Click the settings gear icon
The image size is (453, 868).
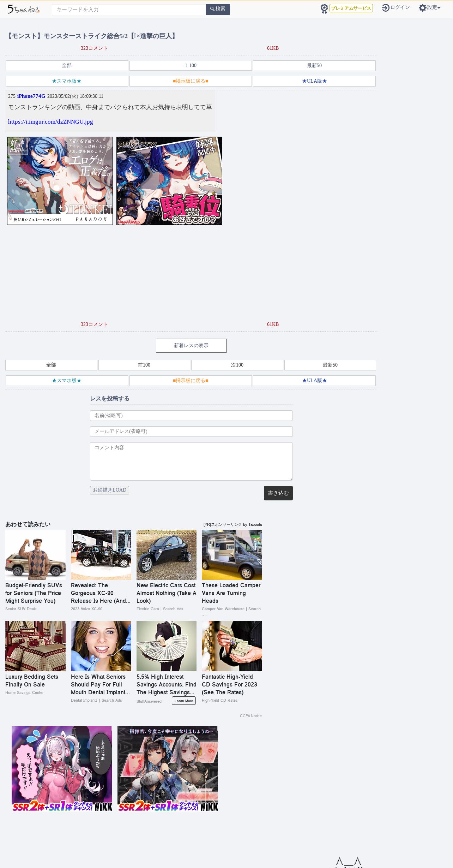click(422, 8)
